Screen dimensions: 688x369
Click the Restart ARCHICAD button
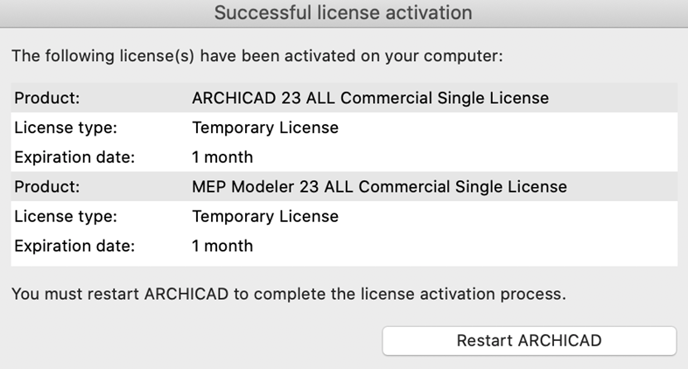point(529,340)
